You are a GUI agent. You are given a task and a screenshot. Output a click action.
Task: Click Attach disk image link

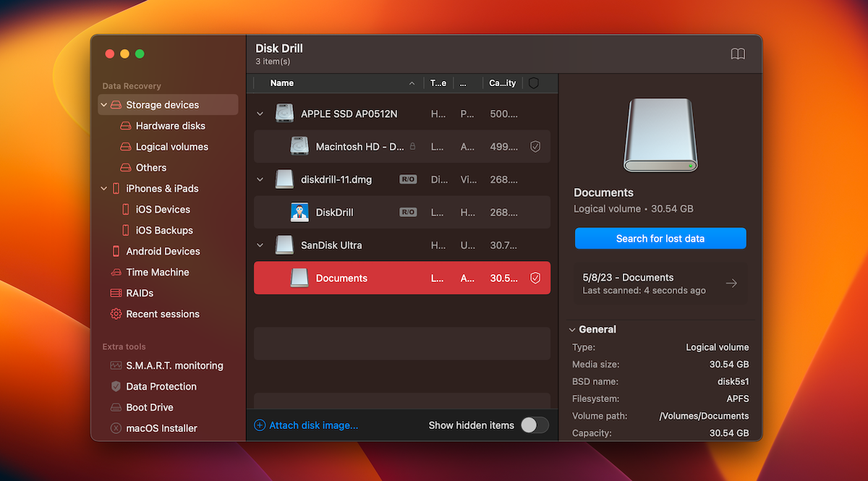pyautogui.click(x=314, y=425)
